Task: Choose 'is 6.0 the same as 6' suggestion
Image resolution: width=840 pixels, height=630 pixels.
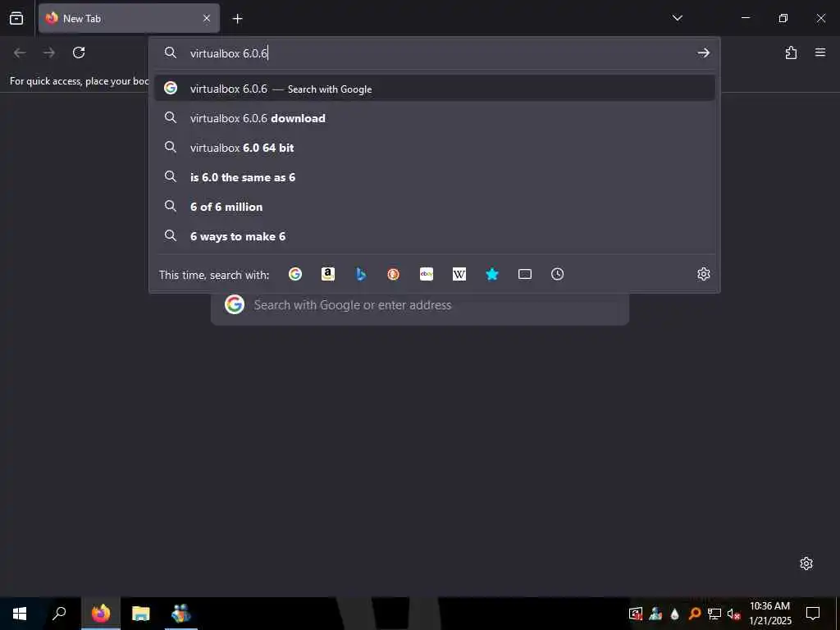Action: tap(435, 177)
